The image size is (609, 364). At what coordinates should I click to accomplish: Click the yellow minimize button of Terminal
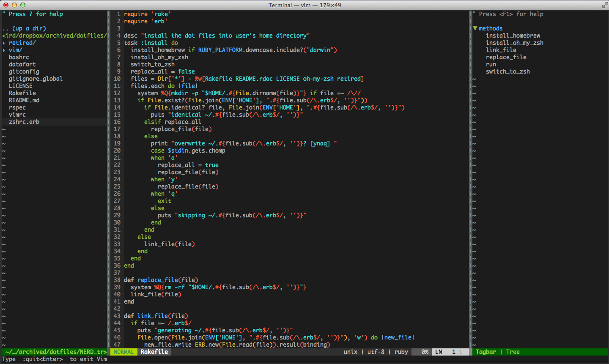click(14, 5)
